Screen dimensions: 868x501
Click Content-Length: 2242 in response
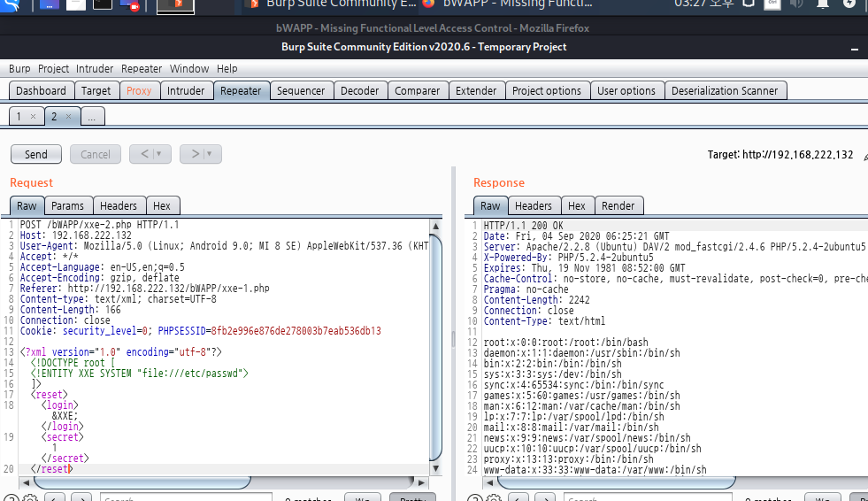click(x=537, y=300)
